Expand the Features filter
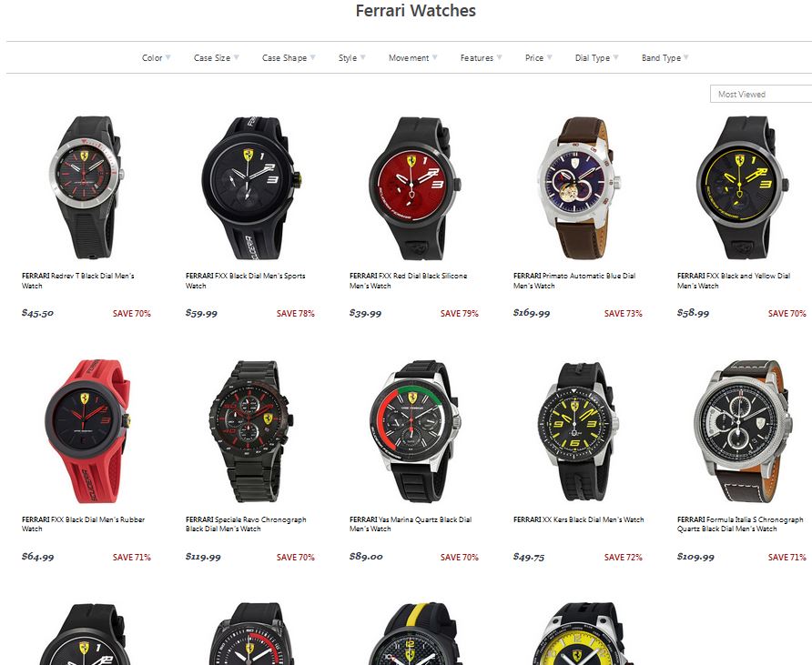Screen dimensions: 812x665 (481, 58)
